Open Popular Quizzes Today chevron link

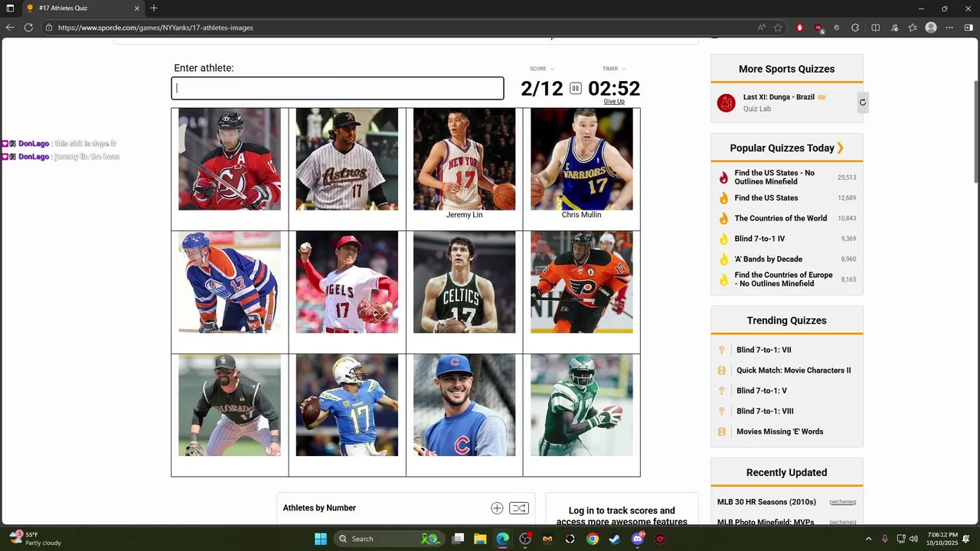click(x=840, y=148)
